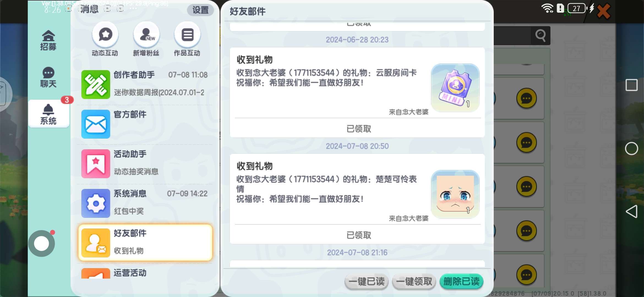
Task: Select the 系统 notifications tab
Action: 49,114
